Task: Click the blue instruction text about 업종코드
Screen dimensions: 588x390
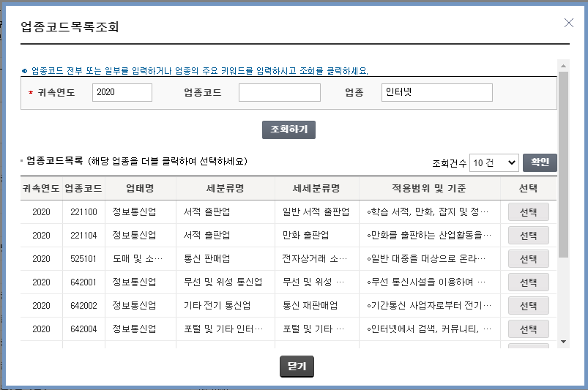Action: click(195, 71)
